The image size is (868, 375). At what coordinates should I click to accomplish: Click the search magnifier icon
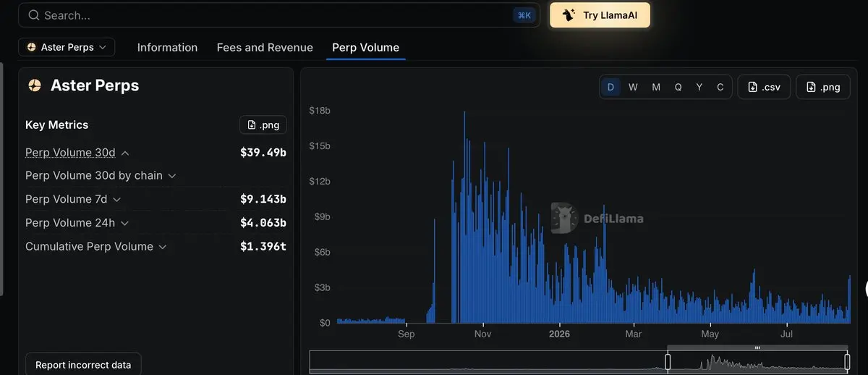coord(33,15)
